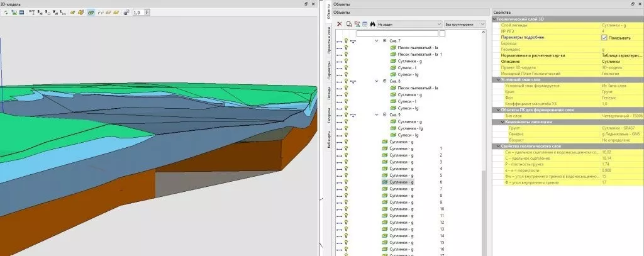Toggle the Показывать checkbox
The width and height of the screenshot is (644, 256).
(604, 38)
